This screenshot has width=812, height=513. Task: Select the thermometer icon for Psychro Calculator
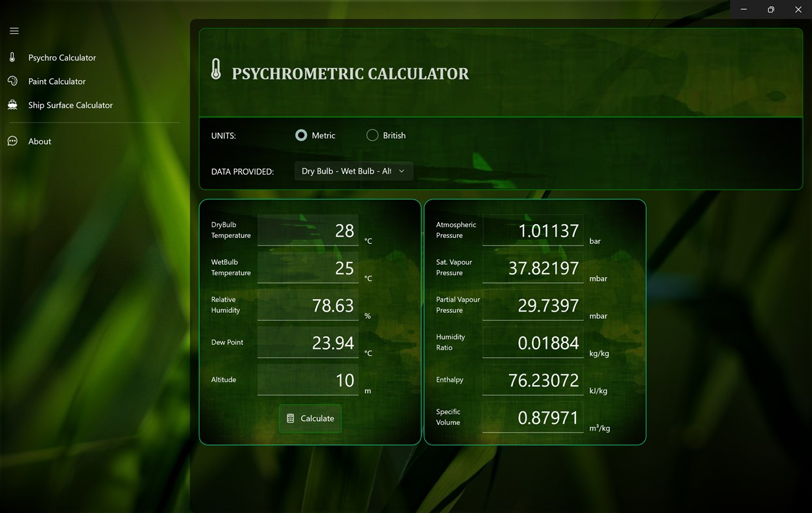(x=13, y=57)
